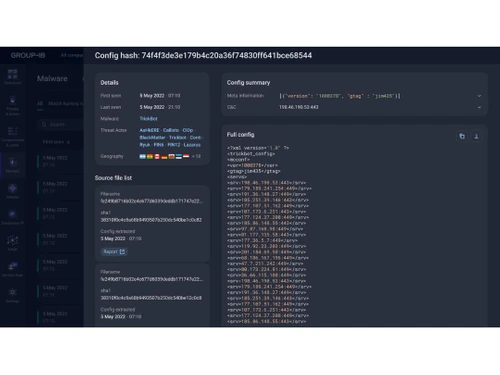Click the srv line 177.36.5.7:449
Viewport: 500px width, 375px height.
tap(262, 240)
